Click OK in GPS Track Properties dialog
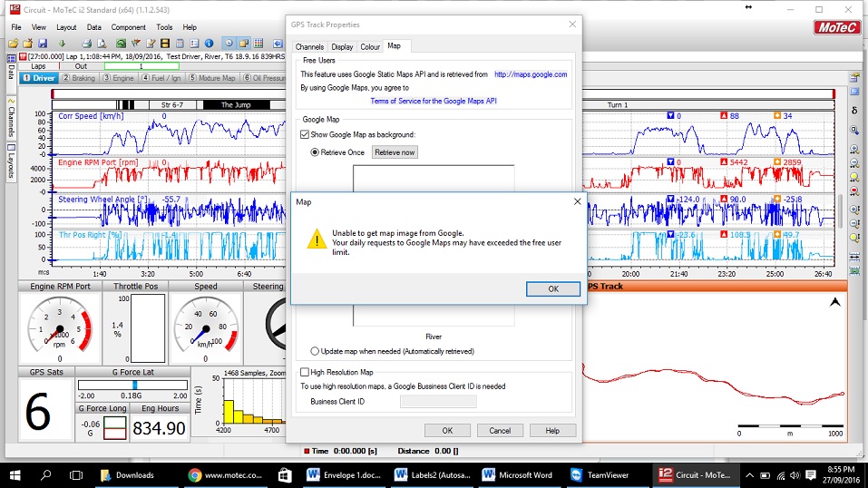Screen dimensions: 868x488 tap(447, 430)
